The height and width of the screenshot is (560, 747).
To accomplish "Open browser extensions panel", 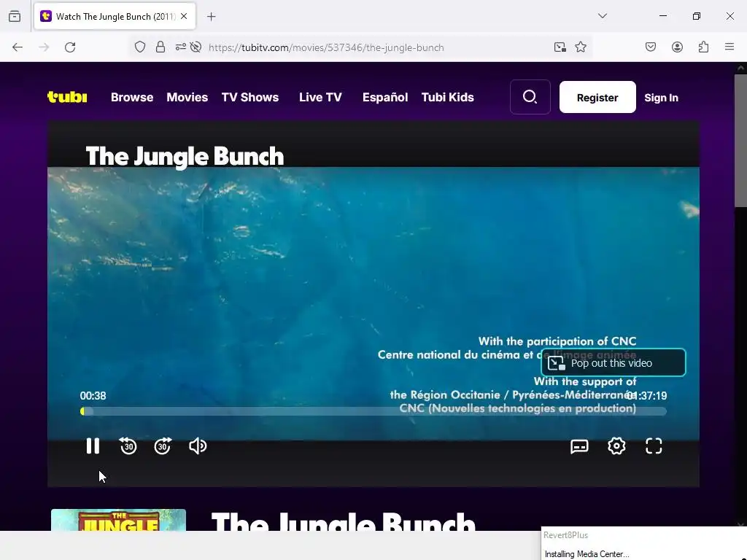I will (703, 47).
